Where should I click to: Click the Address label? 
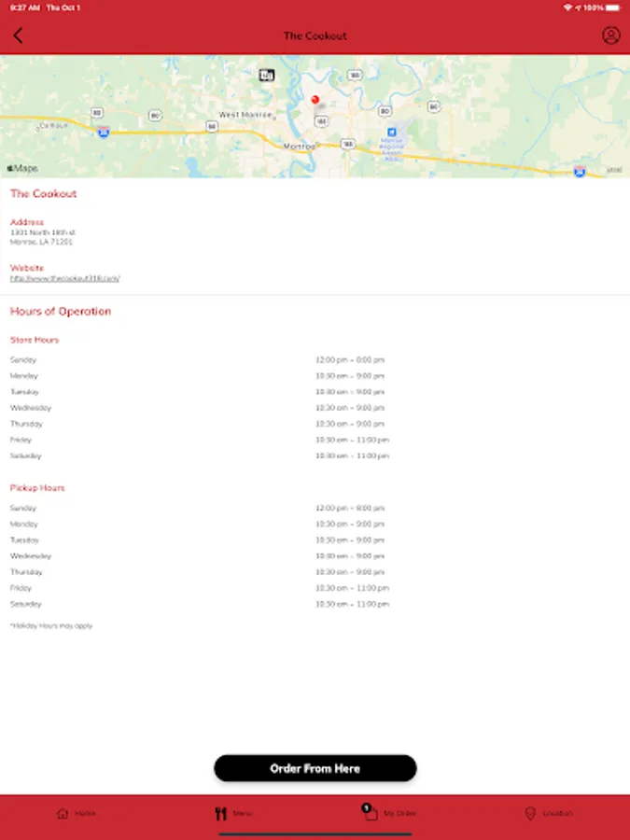pyautogui.click(x=27, y=222)
